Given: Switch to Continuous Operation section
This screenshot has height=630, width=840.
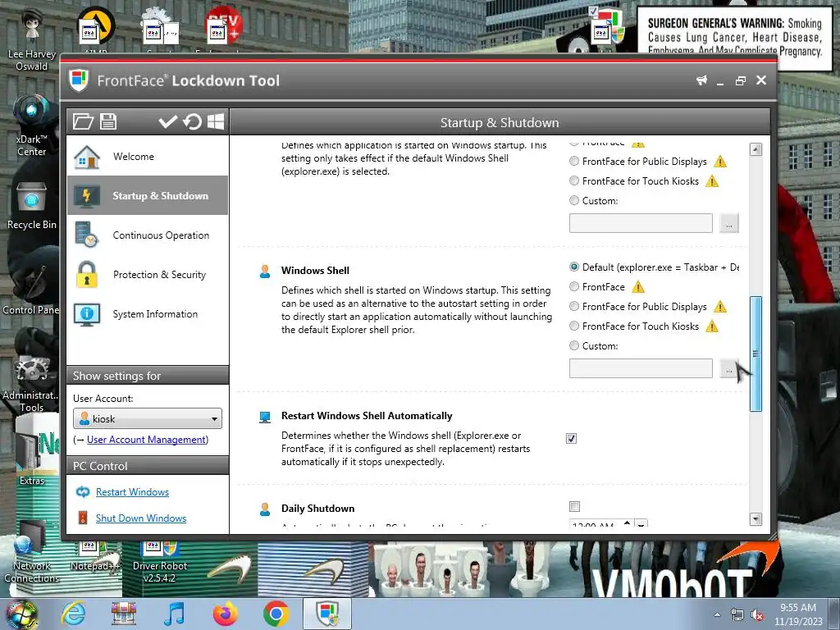Looking at the screenshot, I should point(148,235).
